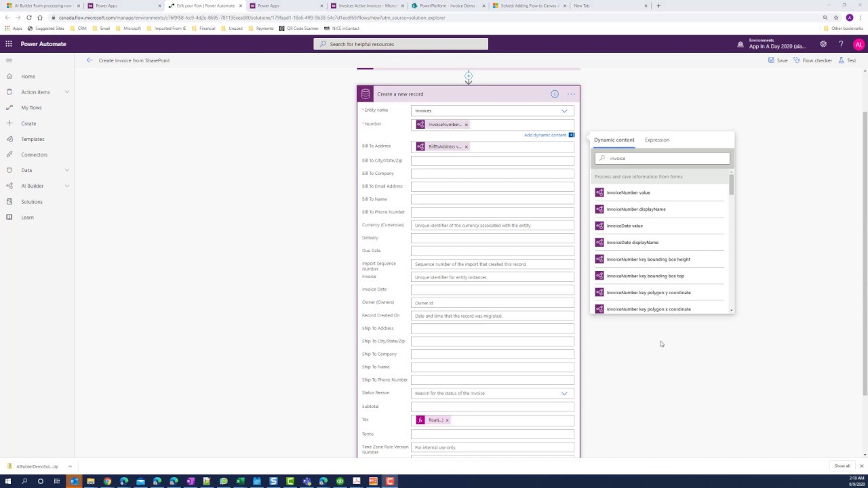868x488 pixels.
Task: Switch to the Expression tab
Action: click(x=657, y=140)
